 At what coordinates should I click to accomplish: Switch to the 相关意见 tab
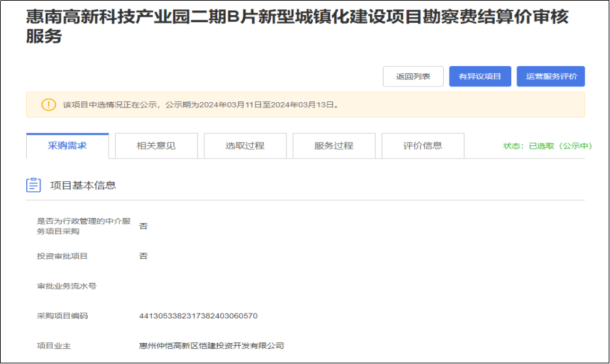pos(156,146)
